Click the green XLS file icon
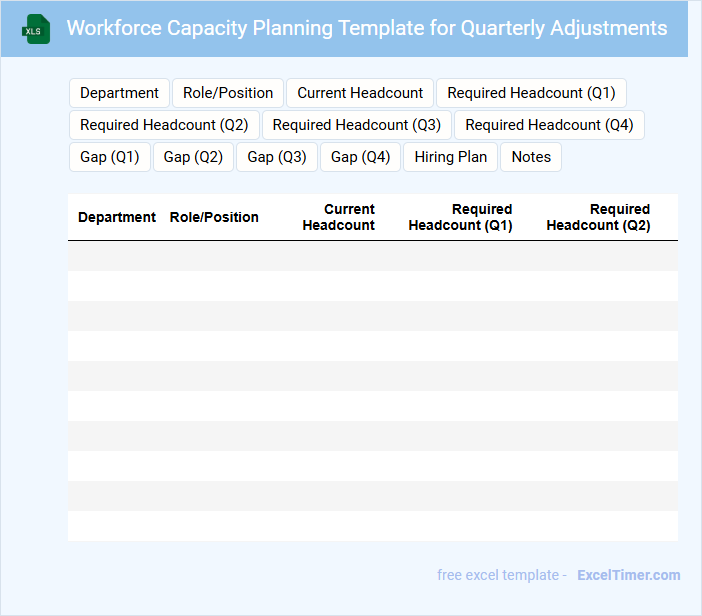This screenshot has width=702, height=616. pyautogui.click(x=36, y=29)
